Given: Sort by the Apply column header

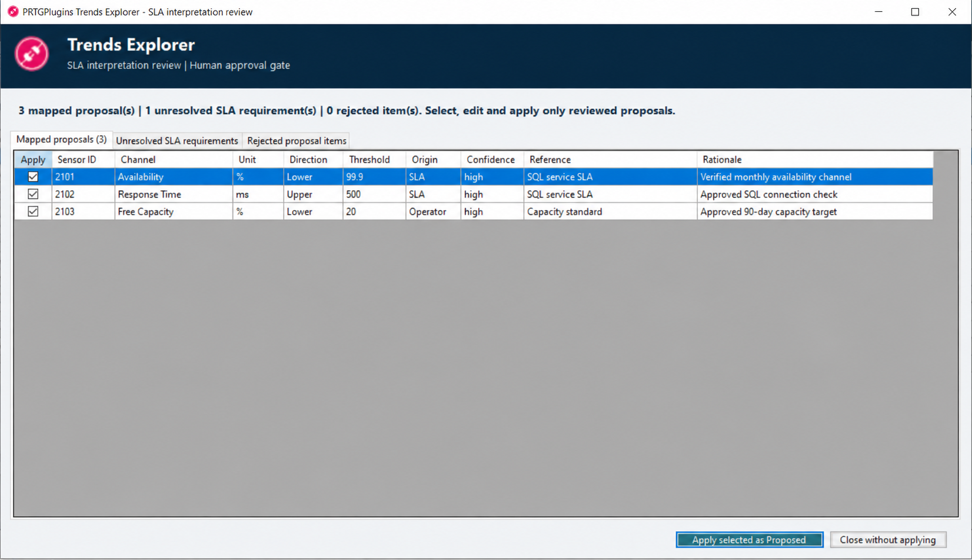Looking at the screenshot, I should tap(33, 159).
